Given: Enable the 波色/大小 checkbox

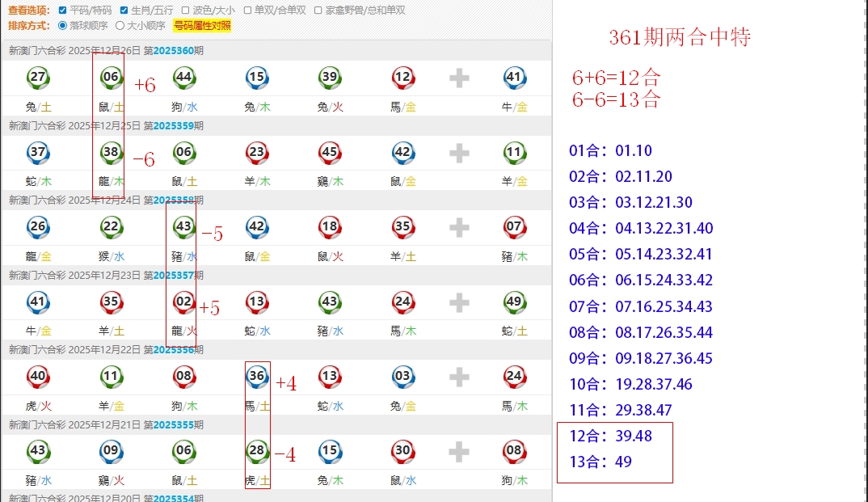Looking at the screenshot, I should [x=186, y=11].
